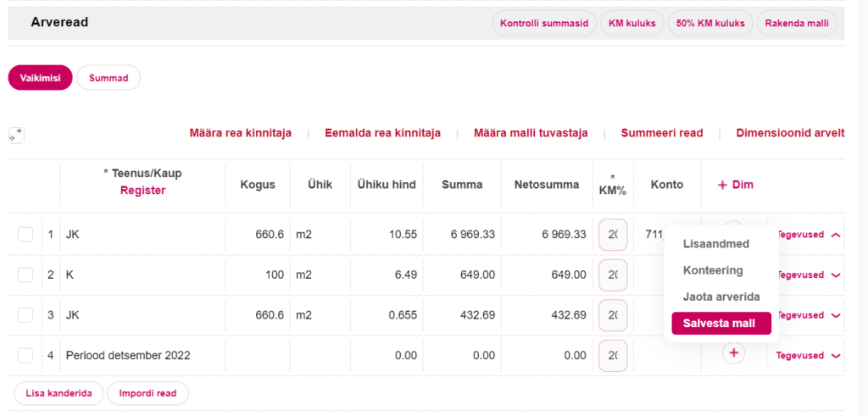868x416 pixels.
Task: Expand Tegevused dropdown for row 2
Action: [808, 275]
